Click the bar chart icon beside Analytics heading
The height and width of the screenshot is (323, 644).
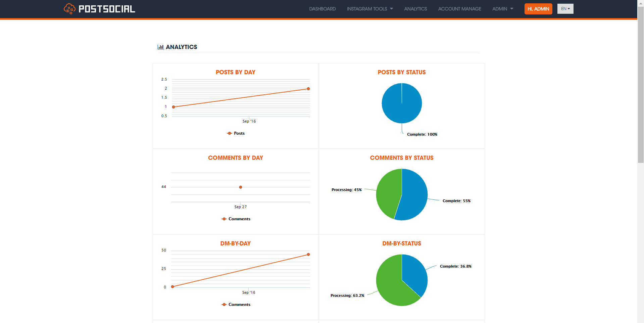[x=160, y=47]
